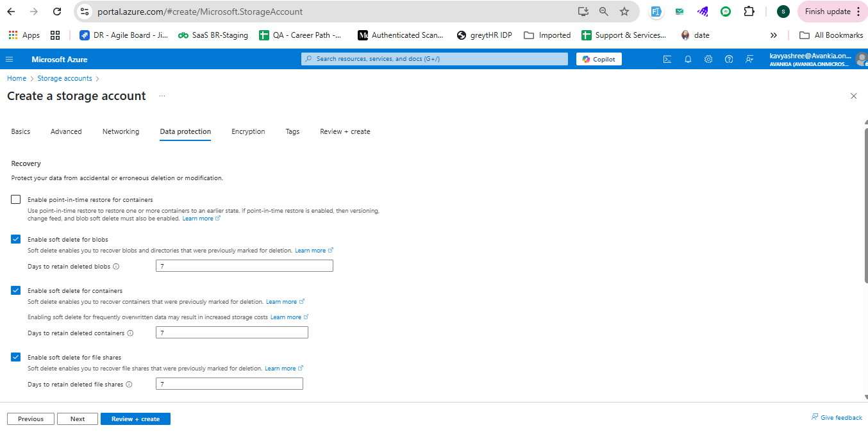Go to the Networking tab
The width and height of the screenshot is (868, 432).
[x=121, y=131]
